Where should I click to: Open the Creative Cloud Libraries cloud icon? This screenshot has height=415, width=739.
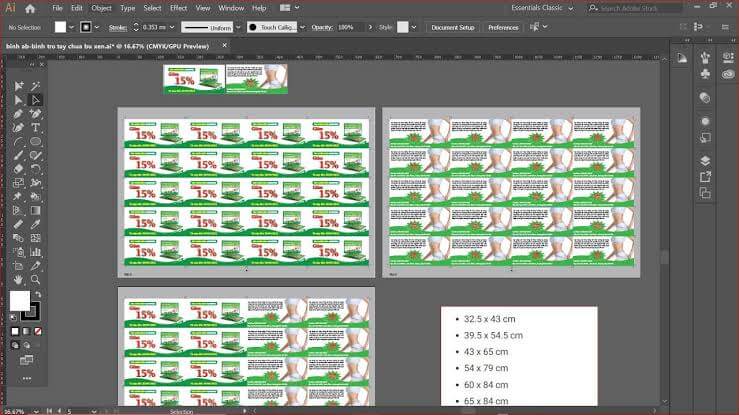tap(728, 74)
